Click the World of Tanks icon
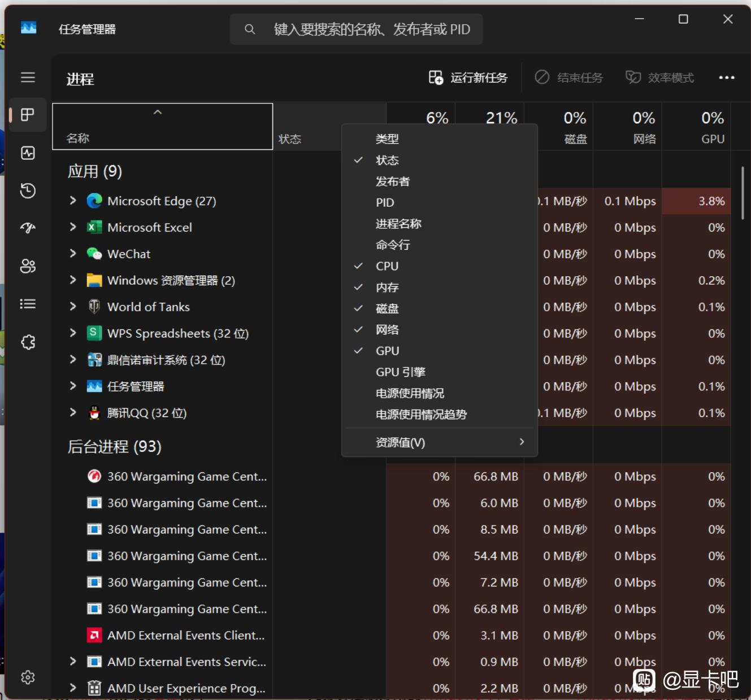This screenshot has height=700, width=751. point(94,307)
